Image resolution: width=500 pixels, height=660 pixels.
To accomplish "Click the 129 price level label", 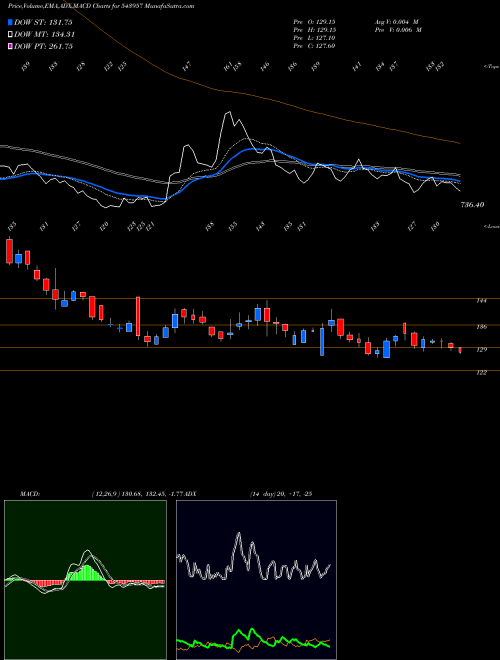I will (481, 350).
